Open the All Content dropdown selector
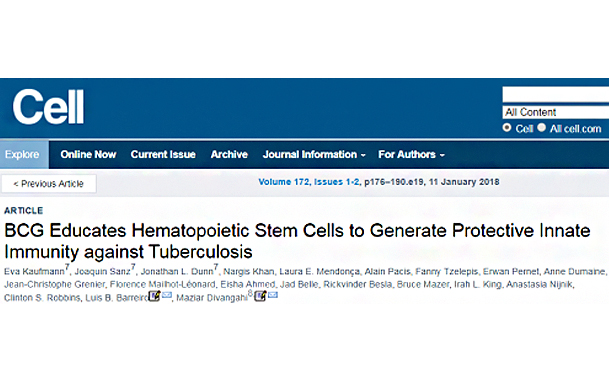The height and width of the screenshot is (382, 609). click(x=555, y=112)
